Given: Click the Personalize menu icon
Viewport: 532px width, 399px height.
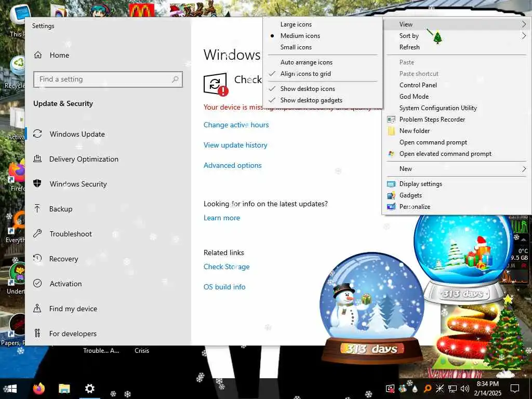Looking at the screenshot, I should (x=391, y=207).
